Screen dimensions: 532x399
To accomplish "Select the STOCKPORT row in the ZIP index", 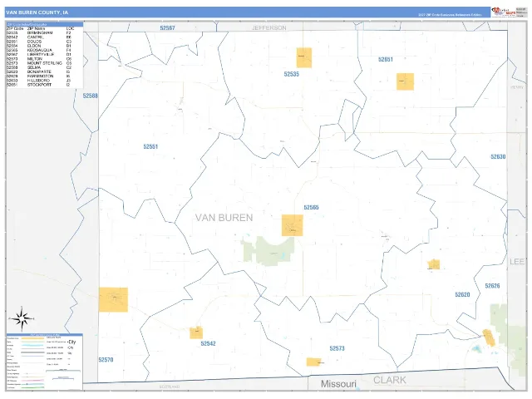I will (40, 85).
